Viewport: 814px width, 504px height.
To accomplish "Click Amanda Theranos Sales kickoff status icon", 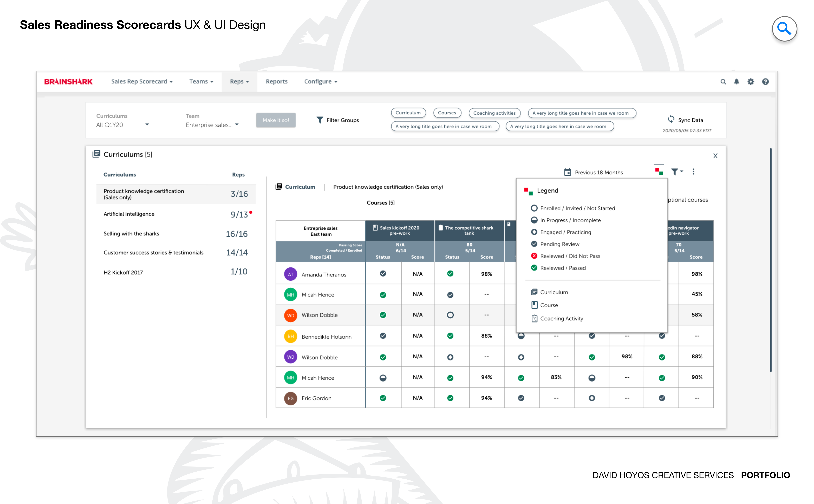I will (383, 274).
